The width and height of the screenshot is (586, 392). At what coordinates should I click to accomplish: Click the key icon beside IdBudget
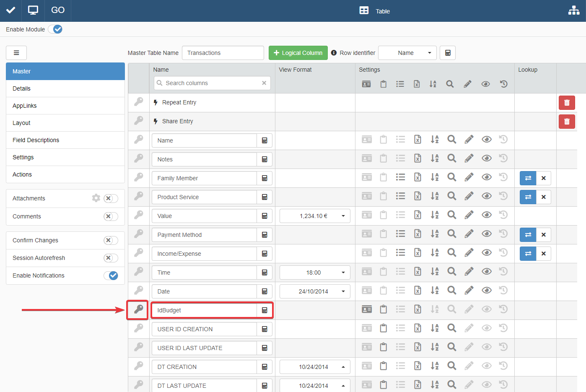(x=138, y=310)
